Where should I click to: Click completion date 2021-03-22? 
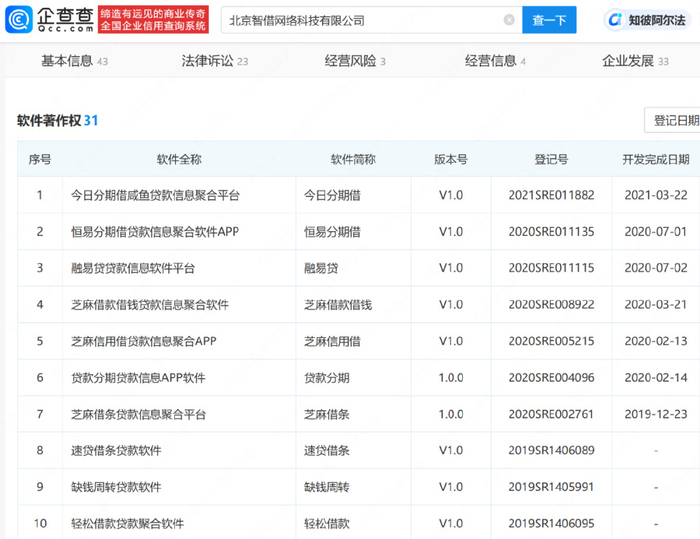656,195
